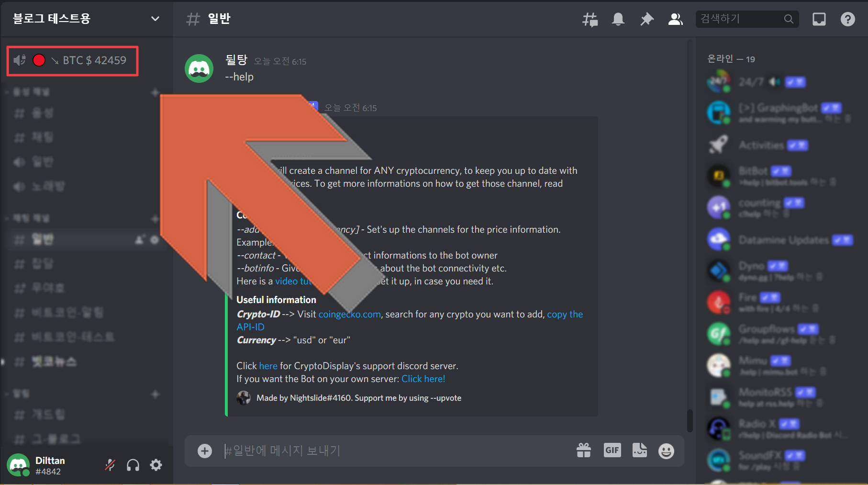Open the Radio X member avatar
The width and height of the screenshot is (868, 485).
pyautogui.click(x=719, y=429)
